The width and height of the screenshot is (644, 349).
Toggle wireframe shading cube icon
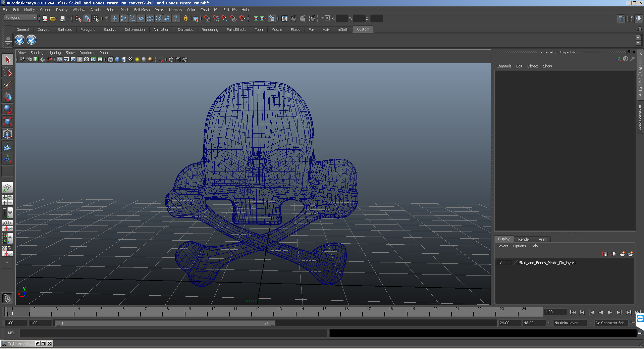click(x=110, y=59)
